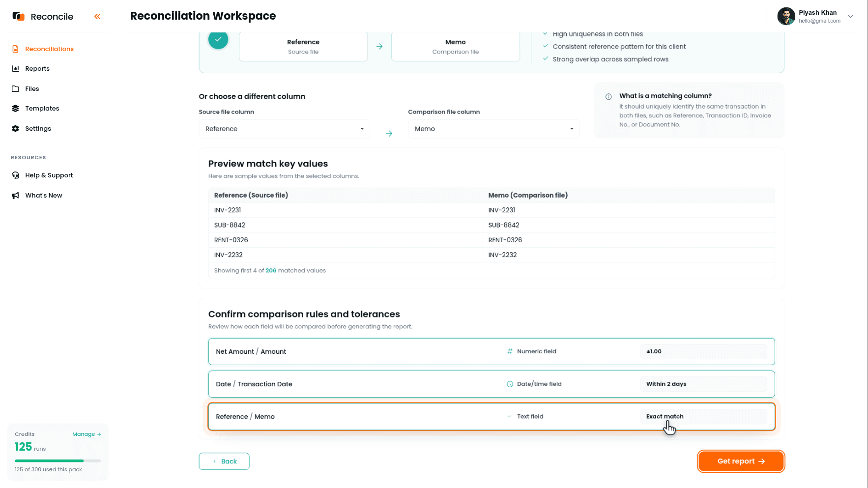Screen dimensions: 868x488
Task: Edit the Exact match rule field
Action: [703, 417]
